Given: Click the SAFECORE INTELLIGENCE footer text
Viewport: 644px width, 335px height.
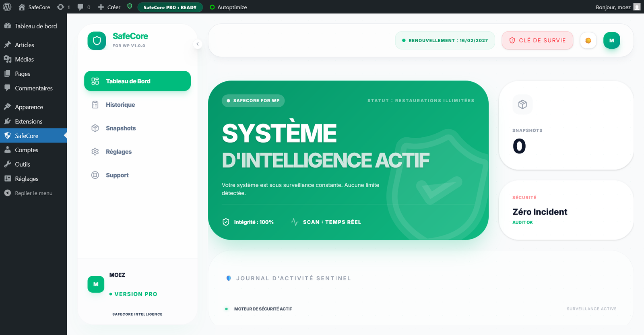Looking at the screenshot, I should click(x=137, y=314).
